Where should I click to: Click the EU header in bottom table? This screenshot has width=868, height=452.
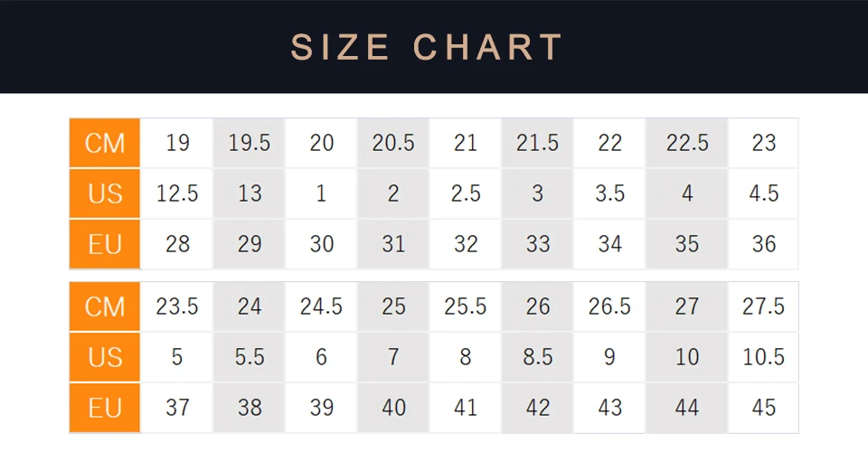tap(105, 408)
